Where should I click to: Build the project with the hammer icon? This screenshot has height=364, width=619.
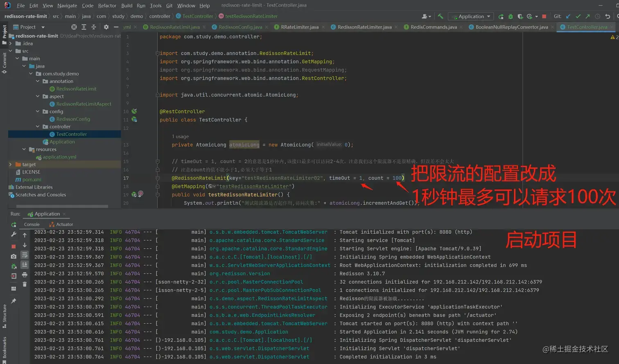(x=441, y=16)
